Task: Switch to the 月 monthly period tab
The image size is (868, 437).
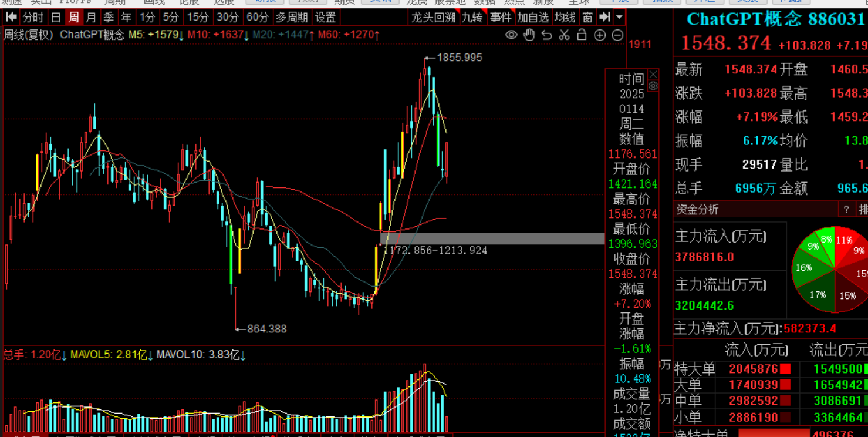Action: tap(91, 17)
